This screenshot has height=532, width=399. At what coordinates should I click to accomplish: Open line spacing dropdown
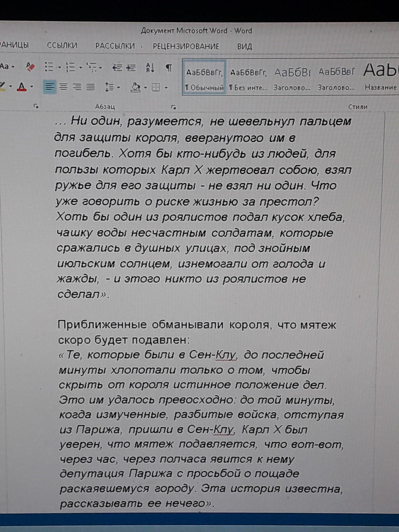point(112,87)
